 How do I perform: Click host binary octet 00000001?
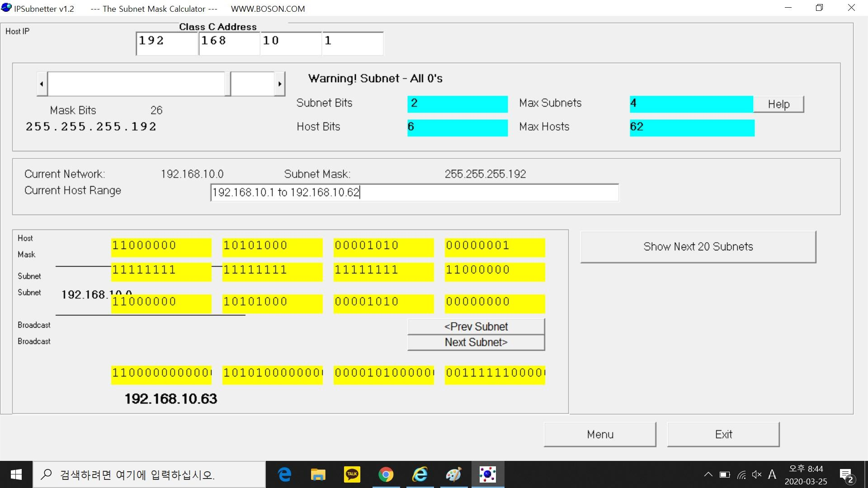[x=495, y=247]
